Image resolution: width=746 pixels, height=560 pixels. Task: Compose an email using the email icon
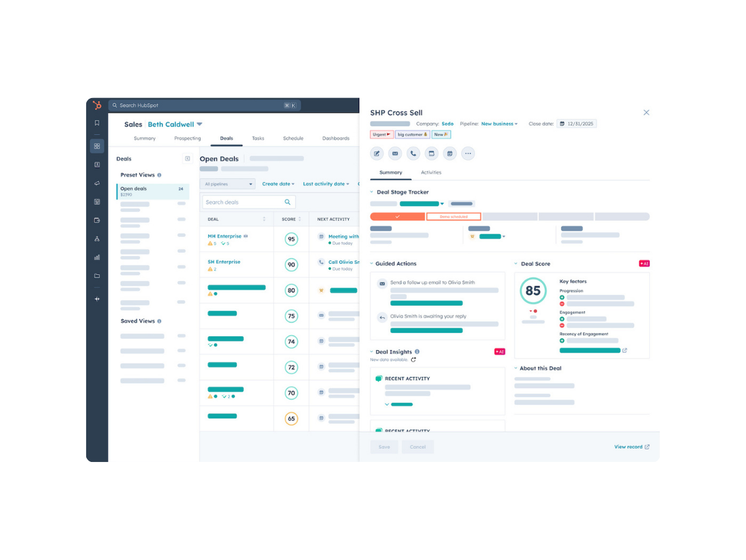point(395,153)
